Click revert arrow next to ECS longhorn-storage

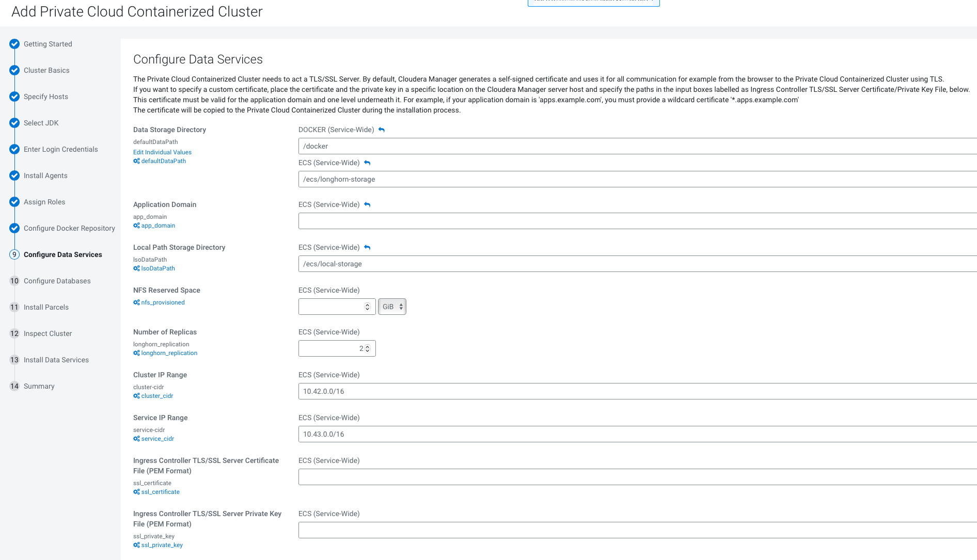coord(367,163)
